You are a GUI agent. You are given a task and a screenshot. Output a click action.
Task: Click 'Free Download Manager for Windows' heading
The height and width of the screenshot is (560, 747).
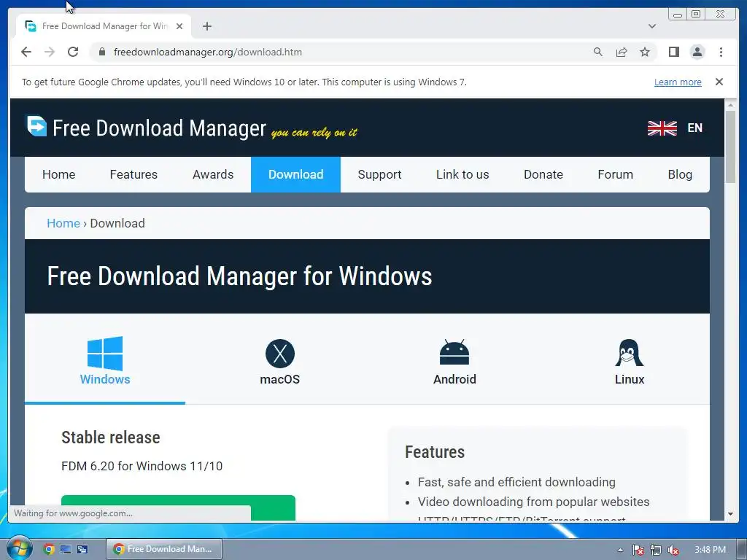tap(239, 276)
